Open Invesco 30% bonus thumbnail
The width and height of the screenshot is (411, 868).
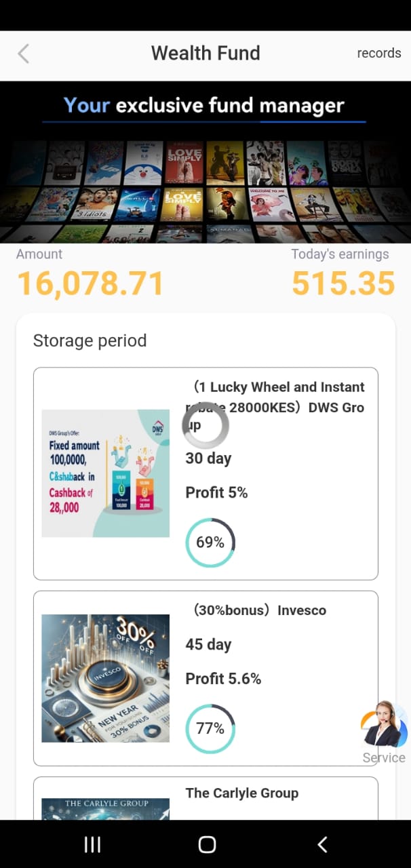tap(106, 678)
